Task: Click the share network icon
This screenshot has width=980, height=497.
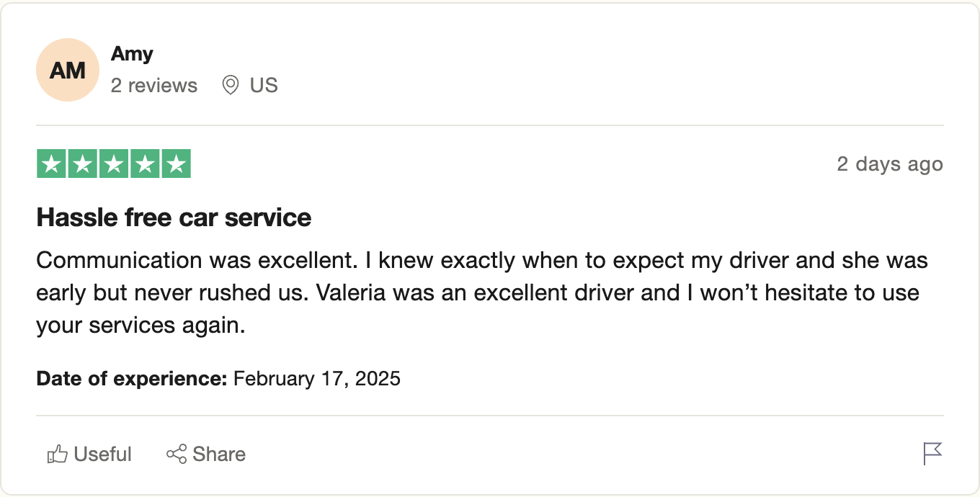Action: pos(177,454)
